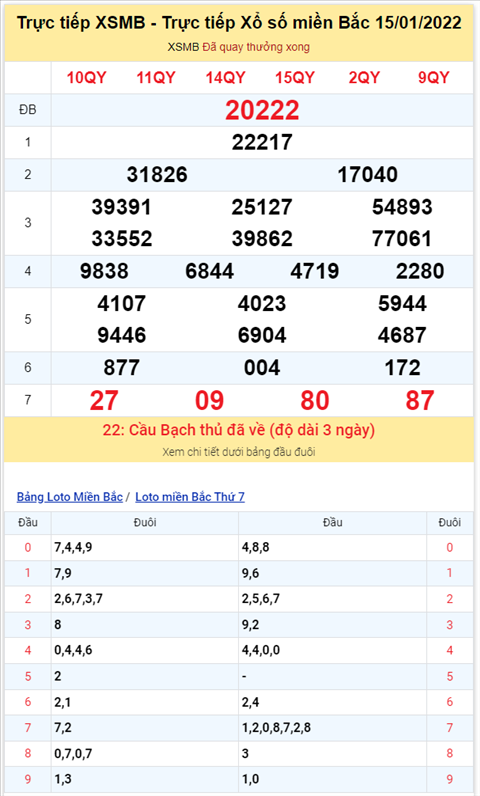Select third prize number 54893
Screen dimensions: 480x796
tap(402, 207)
